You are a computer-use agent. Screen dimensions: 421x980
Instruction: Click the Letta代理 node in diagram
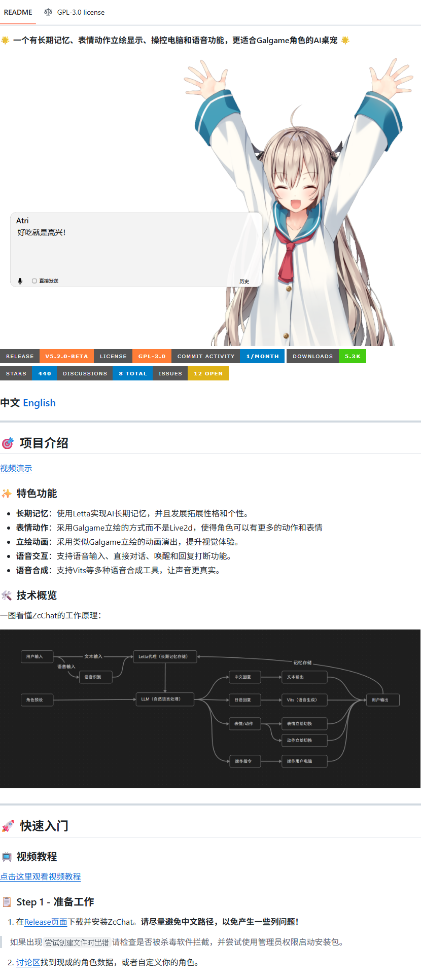(165, 656)
